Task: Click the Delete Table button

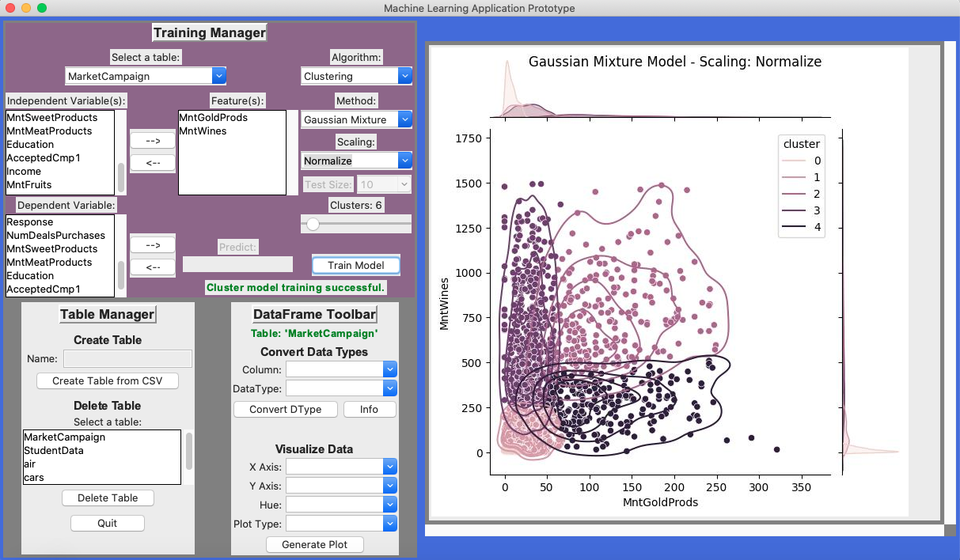Action: (108, 498)
